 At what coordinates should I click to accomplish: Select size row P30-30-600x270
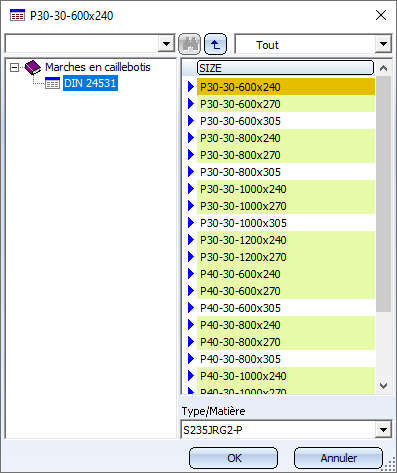click(x=286, y=104)
